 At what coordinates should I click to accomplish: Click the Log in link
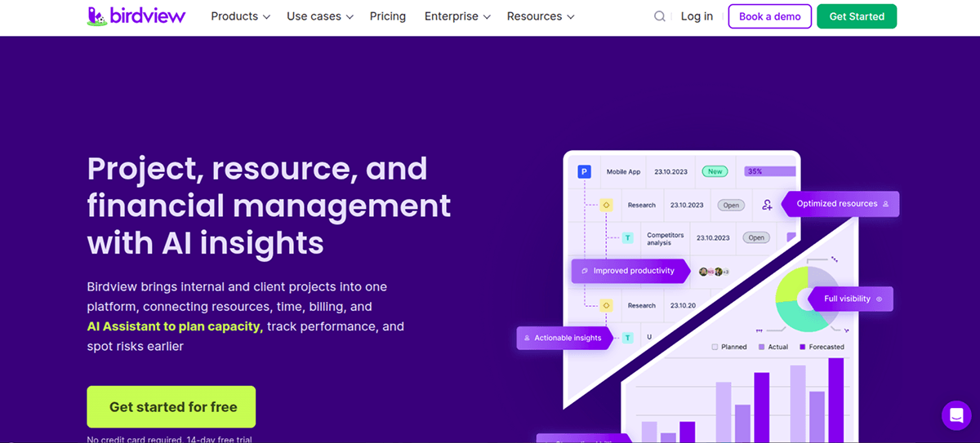697,16
